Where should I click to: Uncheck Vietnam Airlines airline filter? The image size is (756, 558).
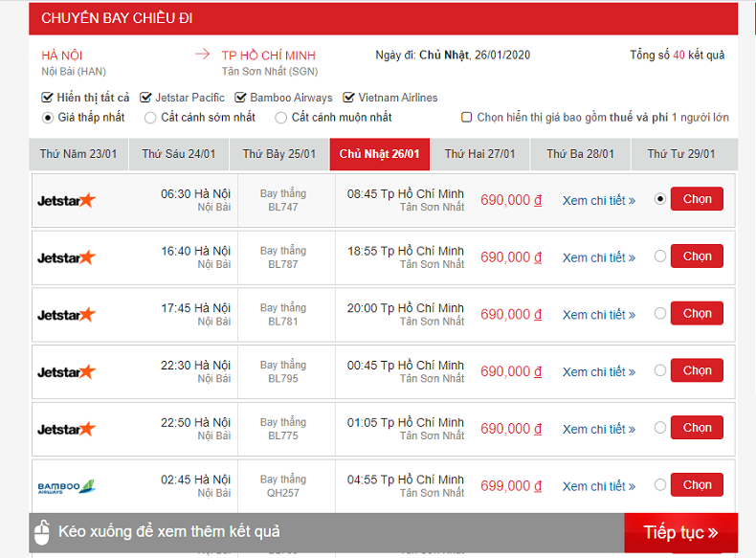pyautogui.click(x=348, y=98)
